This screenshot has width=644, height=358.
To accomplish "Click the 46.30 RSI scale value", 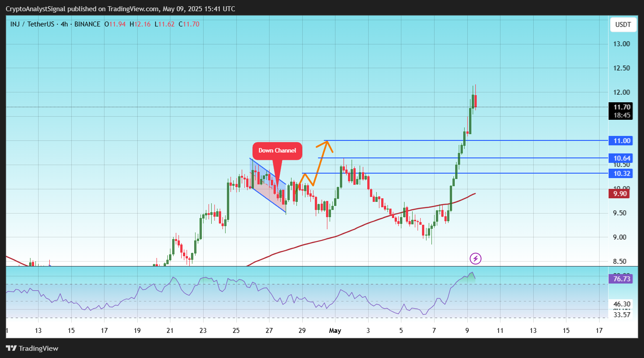I will [x=622, y=304].
